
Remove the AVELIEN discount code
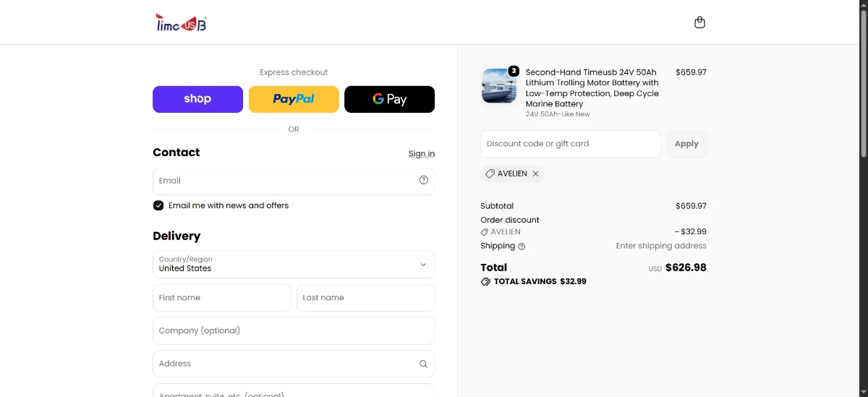[535, 174]
